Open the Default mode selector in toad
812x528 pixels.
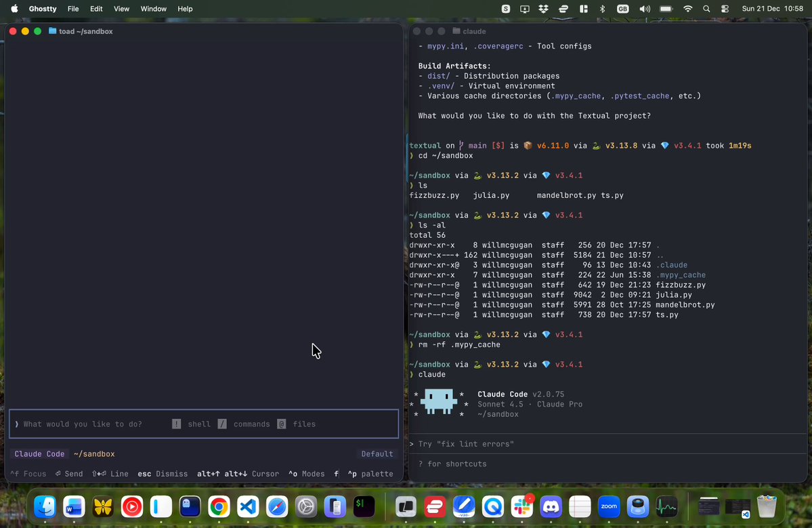click(x=377, y=454)
